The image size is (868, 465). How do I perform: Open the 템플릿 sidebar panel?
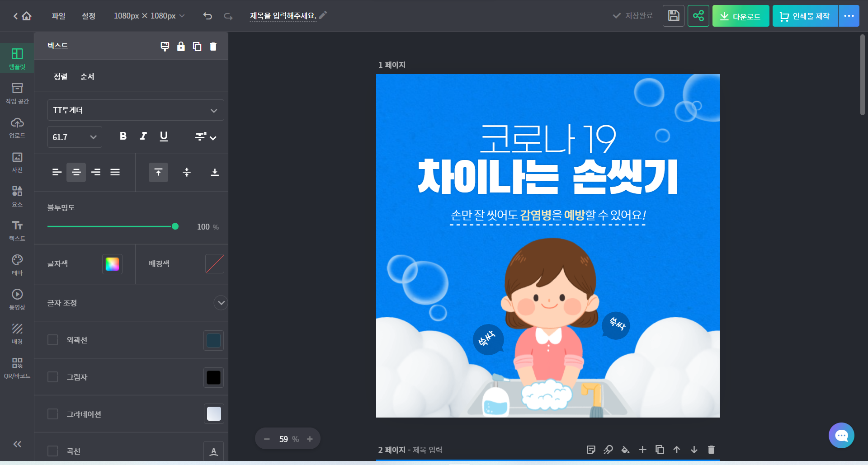[17, 59]
